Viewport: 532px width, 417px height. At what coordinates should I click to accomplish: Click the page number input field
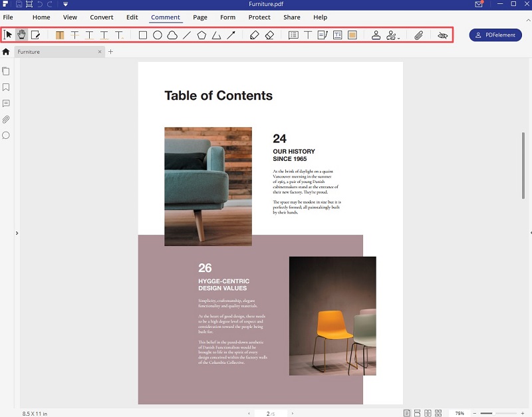269,412
